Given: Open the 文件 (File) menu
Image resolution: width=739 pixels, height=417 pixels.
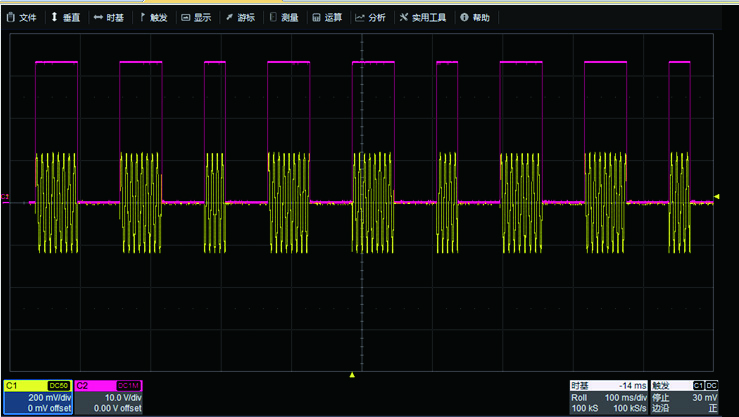Looking at the screenshot, I should click(22, 17).
